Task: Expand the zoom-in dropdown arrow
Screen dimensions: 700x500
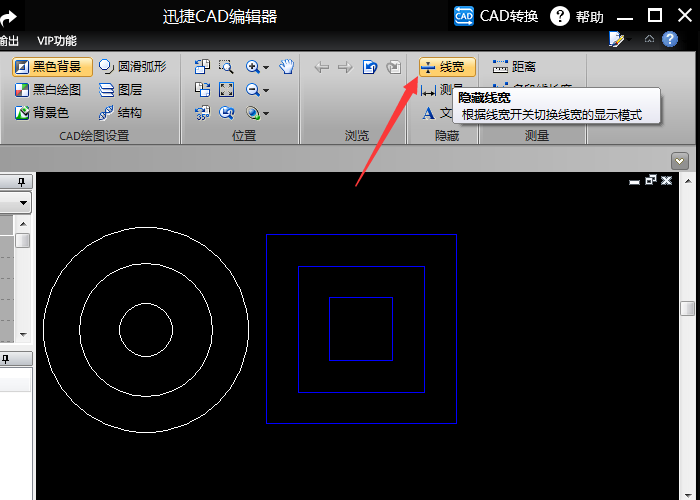Action: [266, 68]
